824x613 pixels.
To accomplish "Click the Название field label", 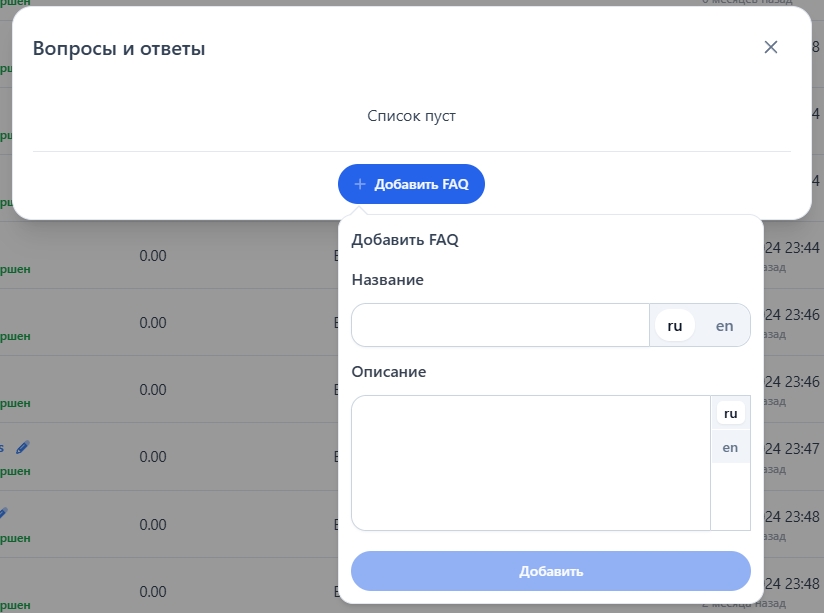I will [x=388, y=280].
